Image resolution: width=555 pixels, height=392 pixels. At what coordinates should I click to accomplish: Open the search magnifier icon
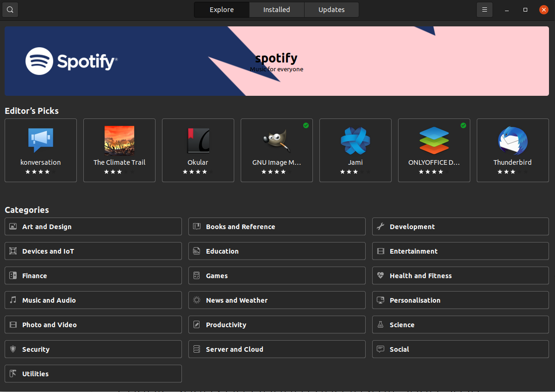(x=10, y=10)
